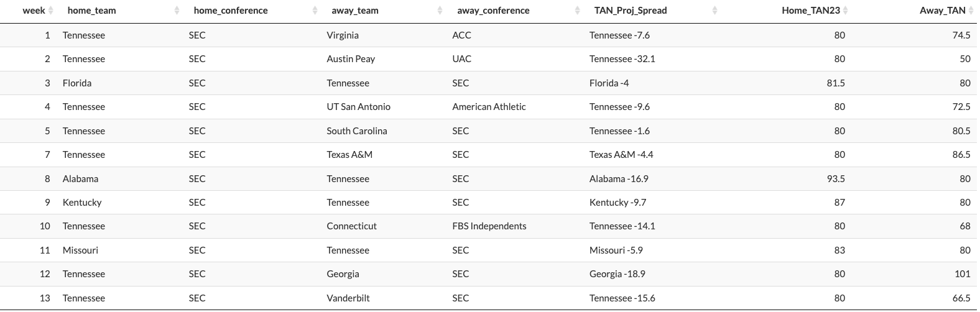Click the away_conference column header label
The height and width of the screenshot is (312, 980).
pos(493,11)
